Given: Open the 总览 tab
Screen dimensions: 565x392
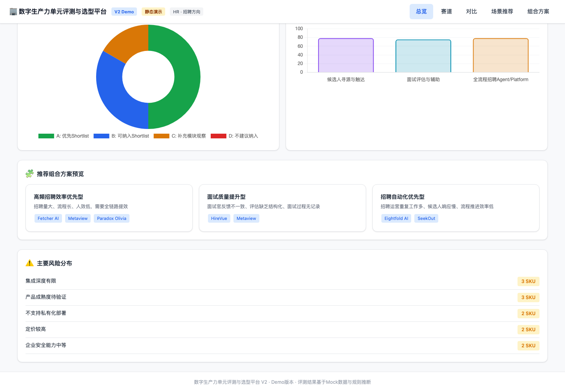Looking at the screenshot, I should click(x=421, y=12).
